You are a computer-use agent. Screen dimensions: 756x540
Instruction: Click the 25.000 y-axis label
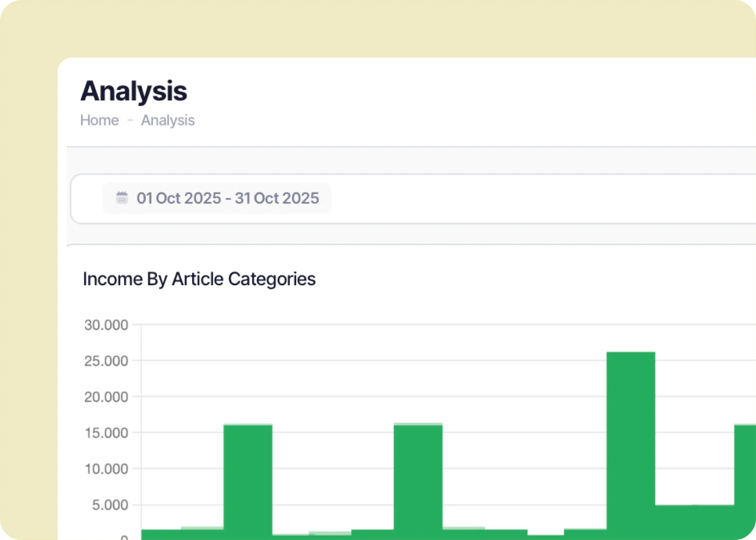click(106, 361)
